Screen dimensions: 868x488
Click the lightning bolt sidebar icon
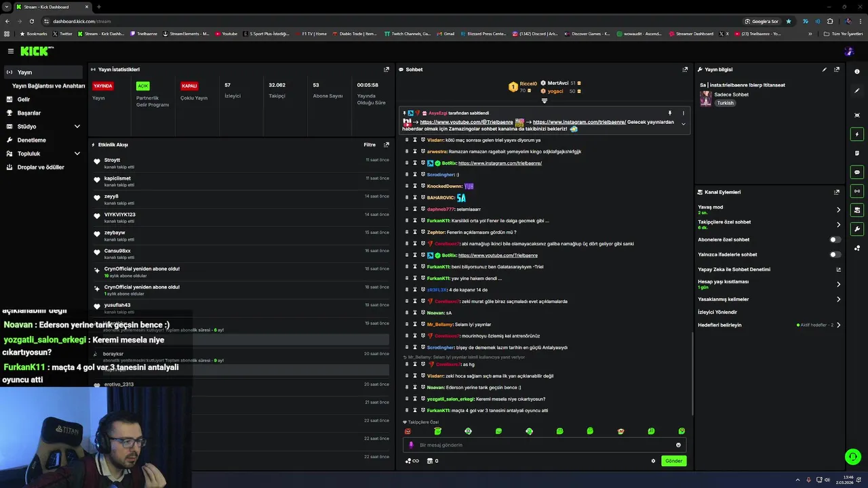coord(857,134)
